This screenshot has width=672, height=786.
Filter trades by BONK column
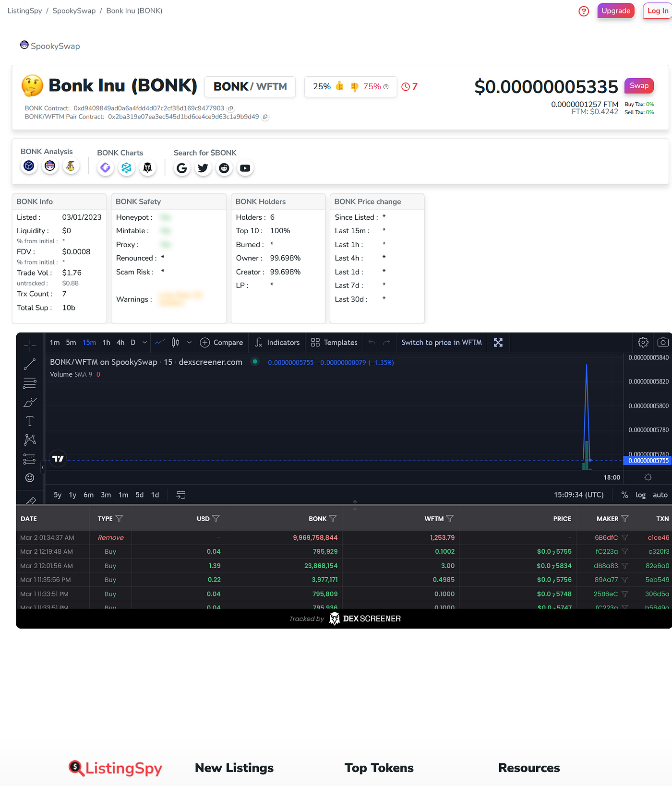[x=333, y=518]
